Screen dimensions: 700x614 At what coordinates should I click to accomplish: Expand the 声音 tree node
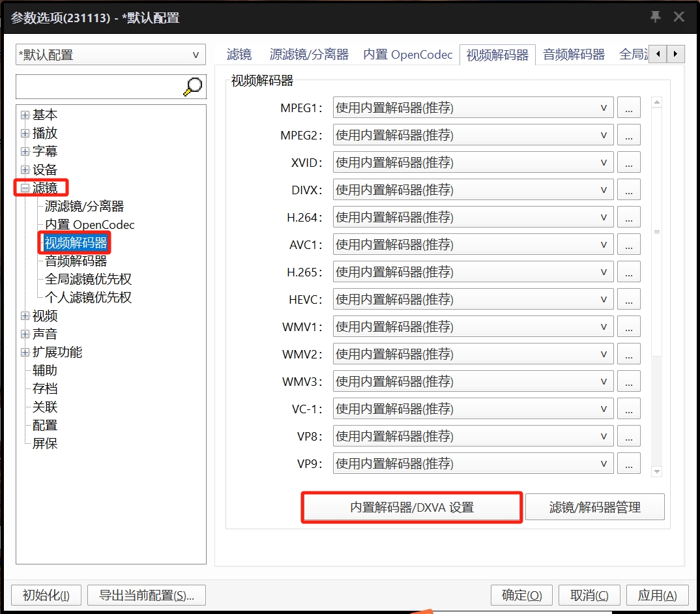point(25,334)
